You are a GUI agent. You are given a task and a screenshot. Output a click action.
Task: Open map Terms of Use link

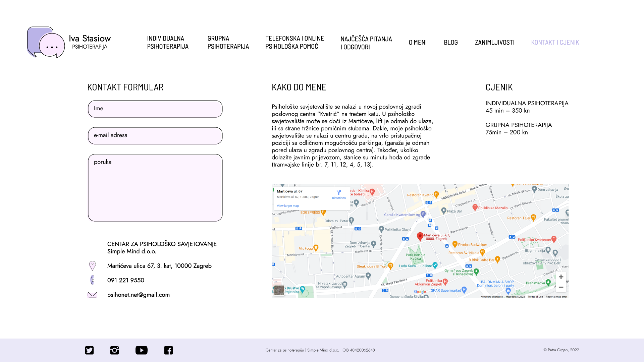pos(535,297)
